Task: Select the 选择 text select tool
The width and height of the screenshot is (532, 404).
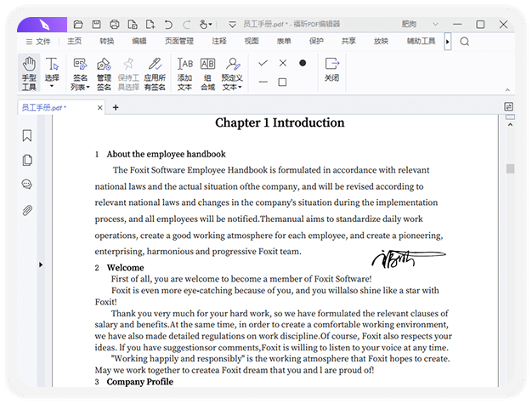Action: click(52, 72)
